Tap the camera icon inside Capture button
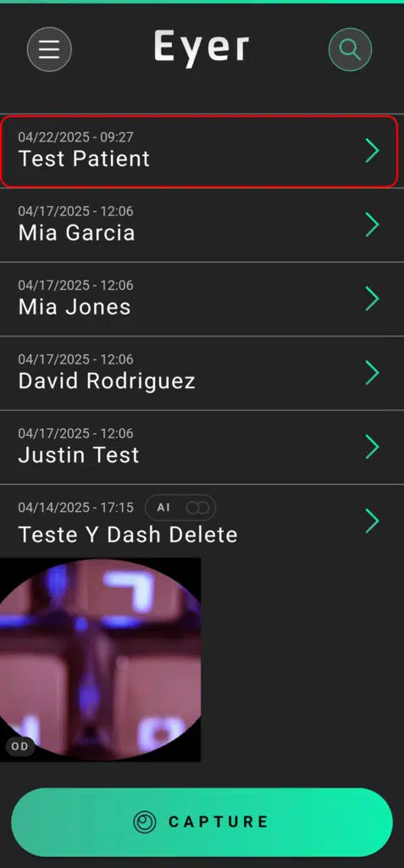The width and height of the screenshot is (404, 868). 145,822
